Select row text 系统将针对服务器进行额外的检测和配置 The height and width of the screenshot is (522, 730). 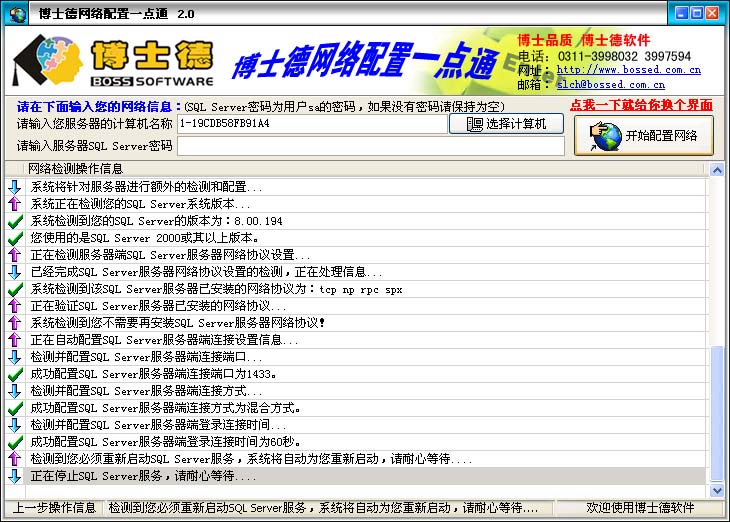tap(146, 187)
